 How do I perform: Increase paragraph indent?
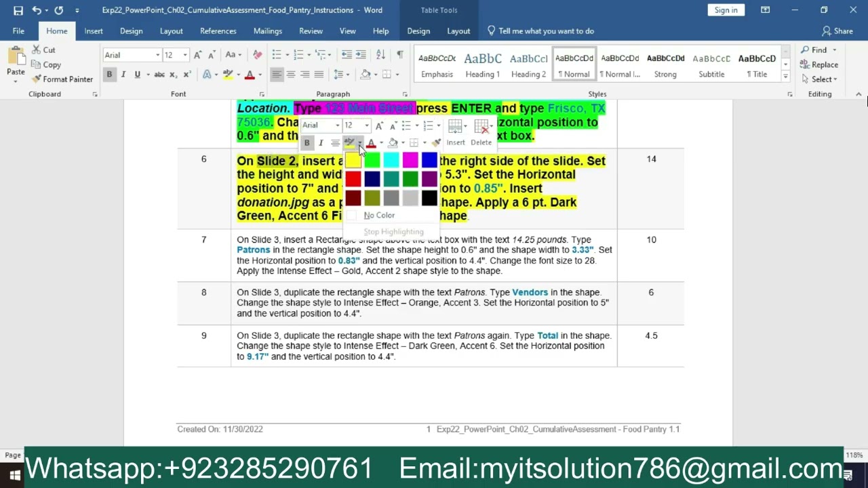pyautogui.click(x=361, y=55)
